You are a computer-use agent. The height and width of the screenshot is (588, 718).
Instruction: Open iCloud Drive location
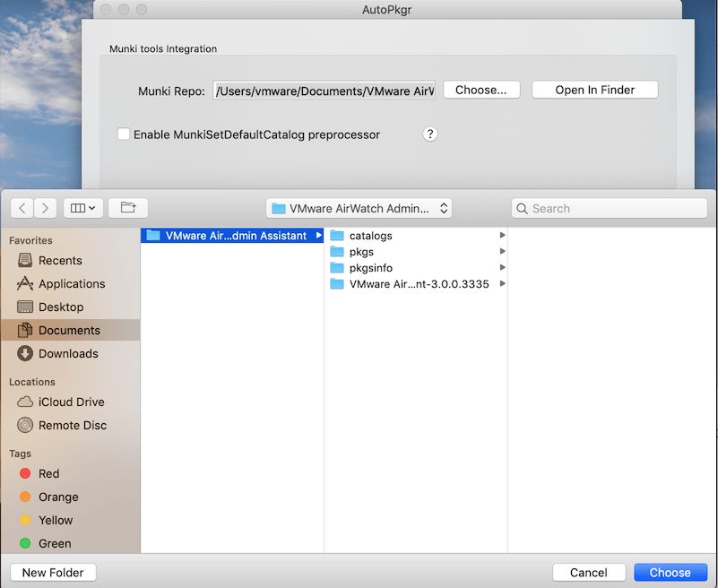pyautogui.click(x=71, y=402)
